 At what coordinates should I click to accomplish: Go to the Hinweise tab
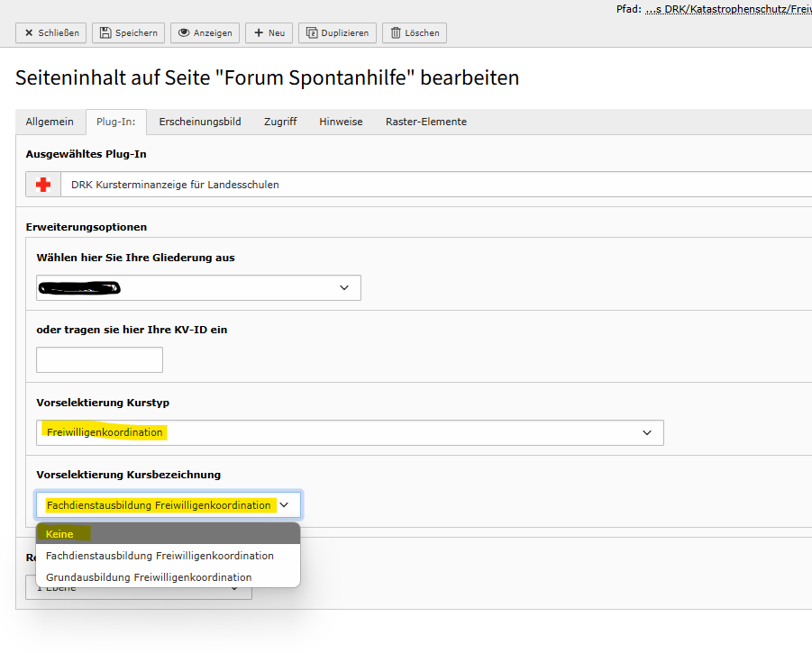click(341, 122)
